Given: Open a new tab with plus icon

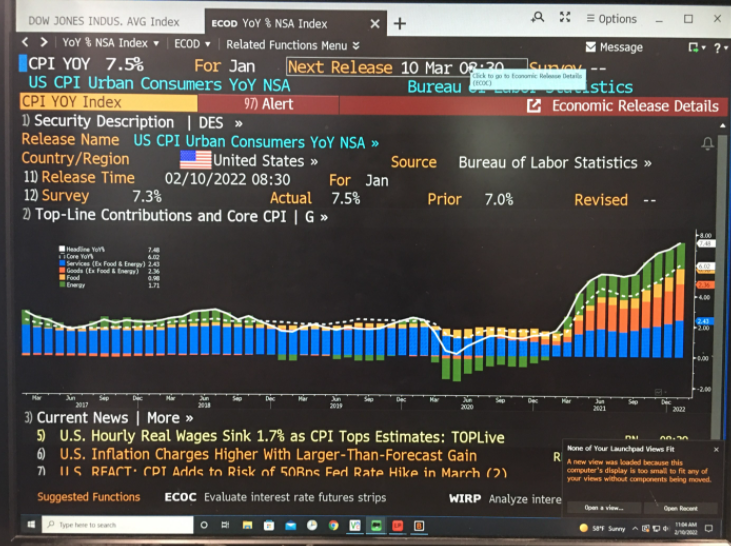Looking at the screenshot, I should 400,22.
